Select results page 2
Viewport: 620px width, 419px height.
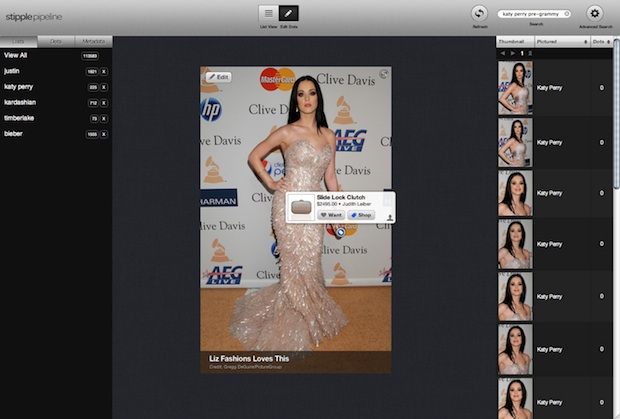tap(530, 53)
